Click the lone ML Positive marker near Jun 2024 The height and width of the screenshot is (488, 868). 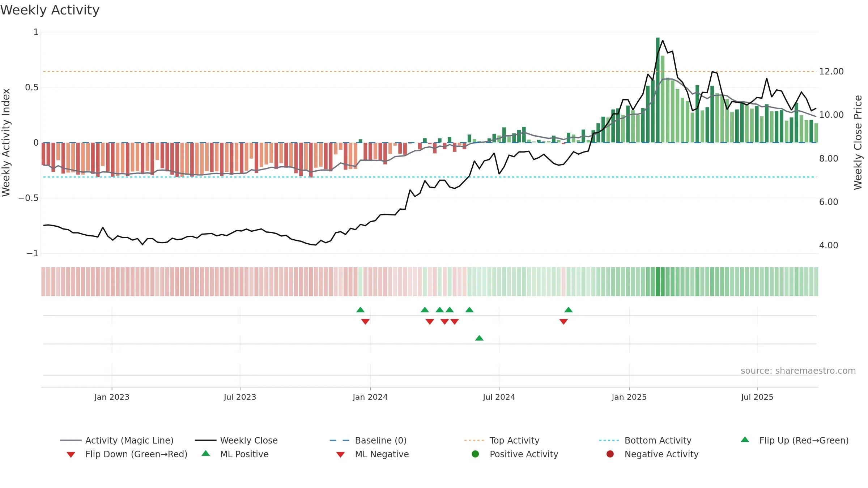pos(479,338)
